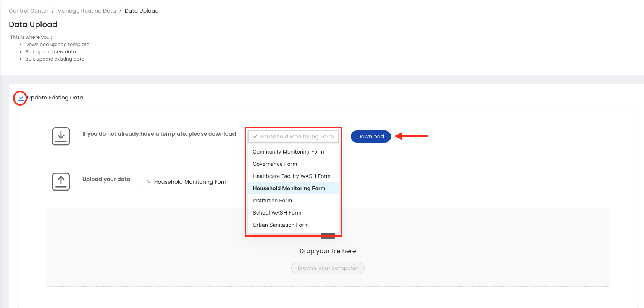Choose Healthcare Facility WASH Form
The width and height of the screenshot is (644, 308).
coord(293,176)
